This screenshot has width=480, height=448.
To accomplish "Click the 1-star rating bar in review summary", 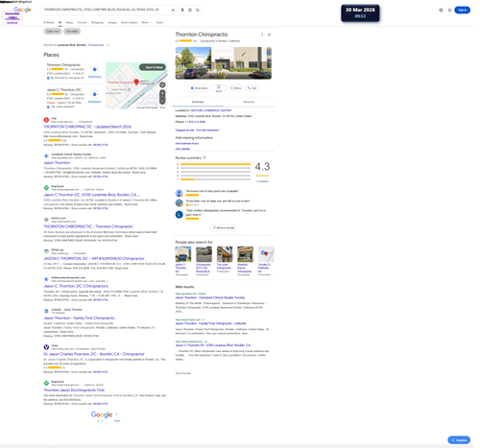I will coord(215,179).
